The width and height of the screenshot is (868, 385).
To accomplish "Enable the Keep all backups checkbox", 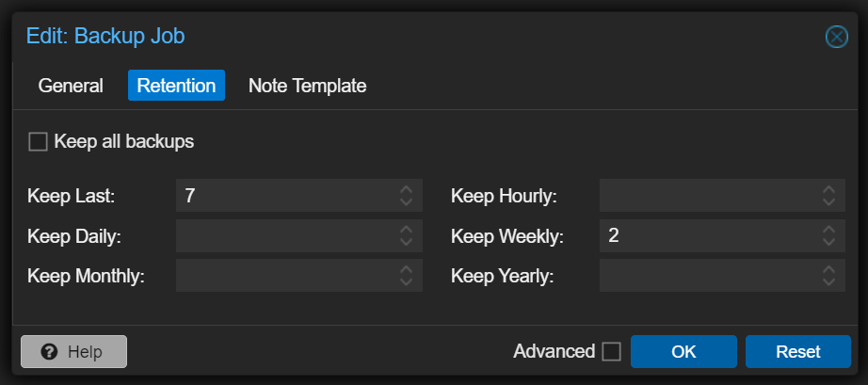I will 38,142.
